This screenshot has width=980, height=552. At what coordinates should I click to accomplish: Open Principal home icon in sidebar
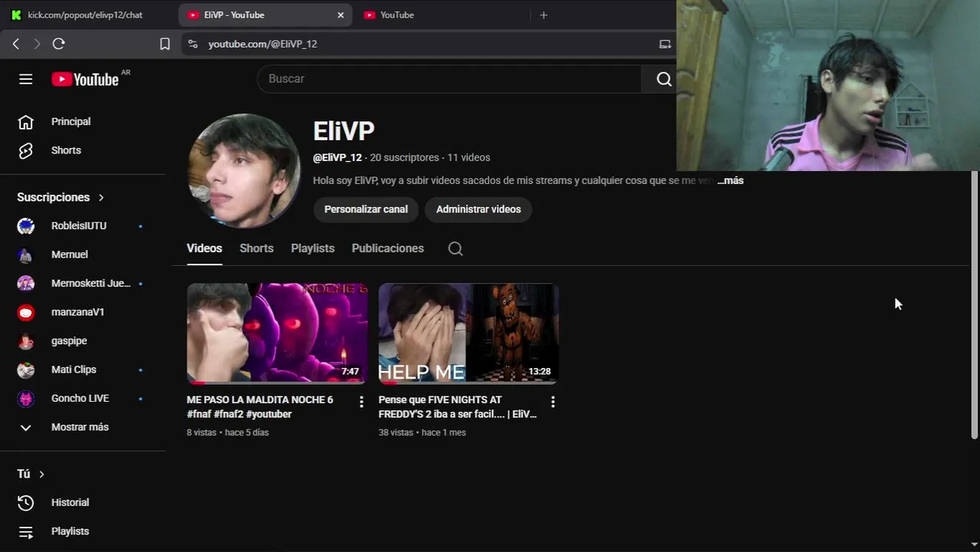25,122
